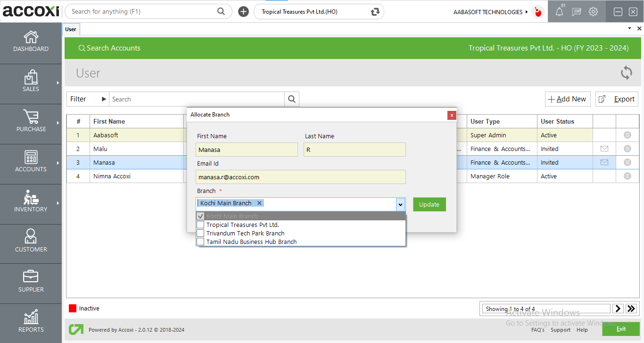Click the Update button in Allocate Branch
This screenshot has height=343, width=644.
[x=429, y=204]
